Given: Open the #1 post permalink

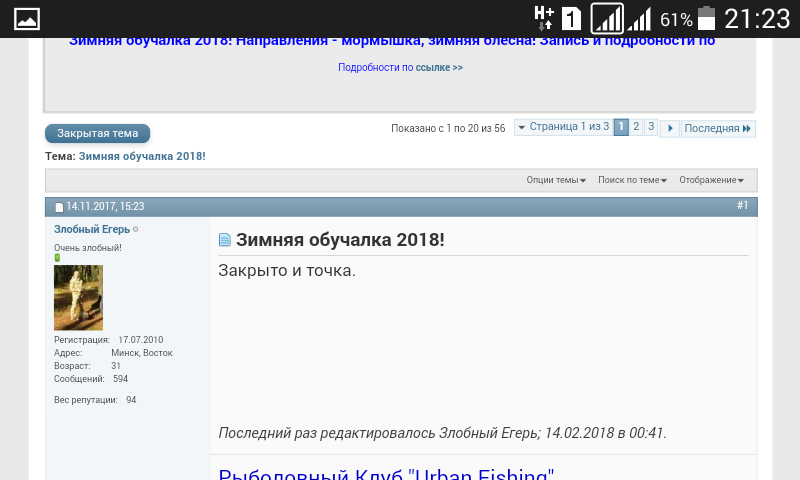Looking at the screenshot, I should point(742,205).
